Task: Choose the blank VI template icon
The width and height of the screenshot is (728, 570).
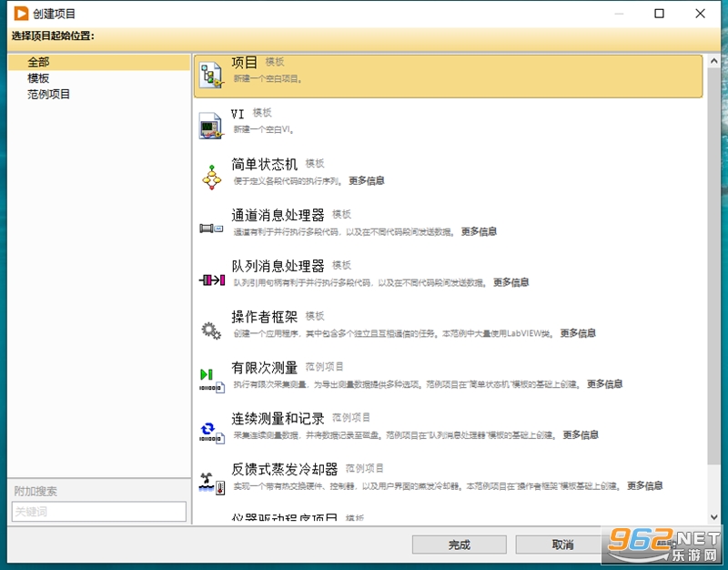Action: [212, 126]
